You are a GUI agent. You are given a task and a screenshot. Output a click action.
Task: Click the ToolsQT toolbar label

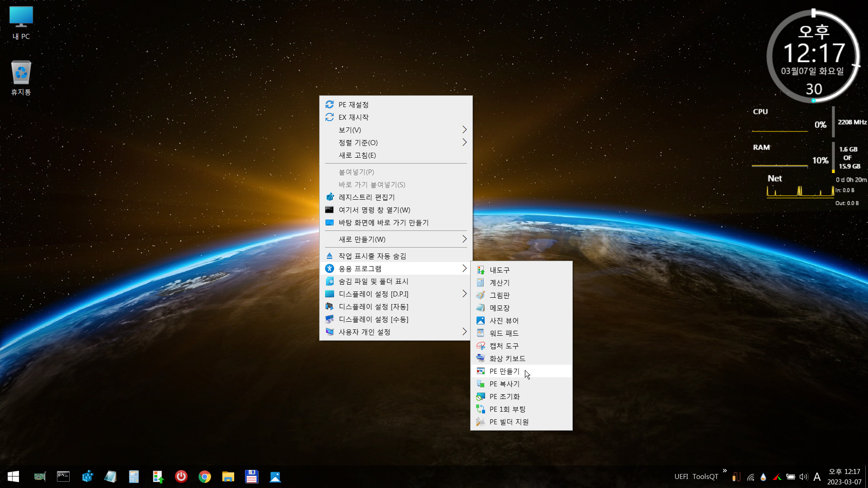pyautogui.click(x=705, y=477)
